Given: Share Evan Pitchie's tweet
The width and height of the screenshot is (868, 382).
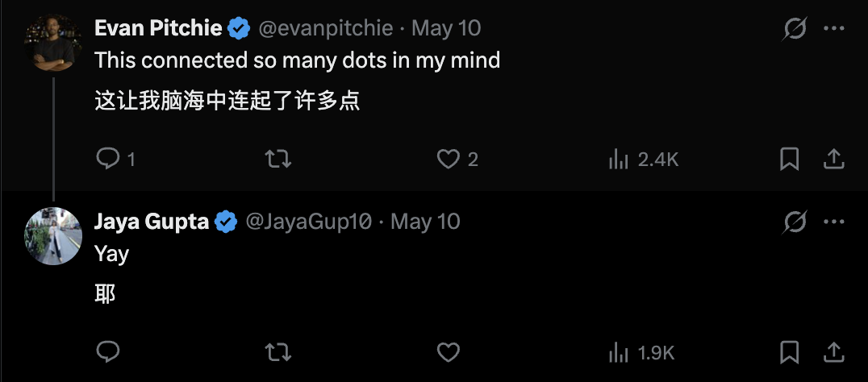Looking at the screenshot, I should (x=833, y=160).
